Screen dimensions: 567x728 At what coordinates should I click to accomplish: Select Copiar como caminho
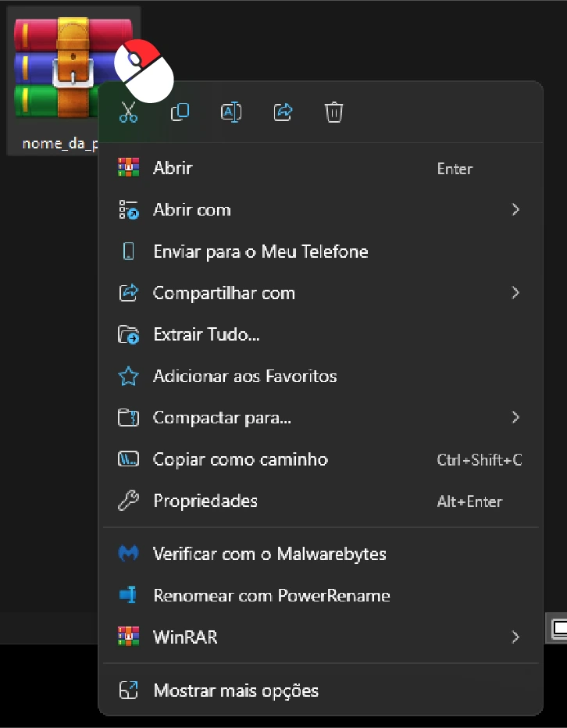[241, 459]
